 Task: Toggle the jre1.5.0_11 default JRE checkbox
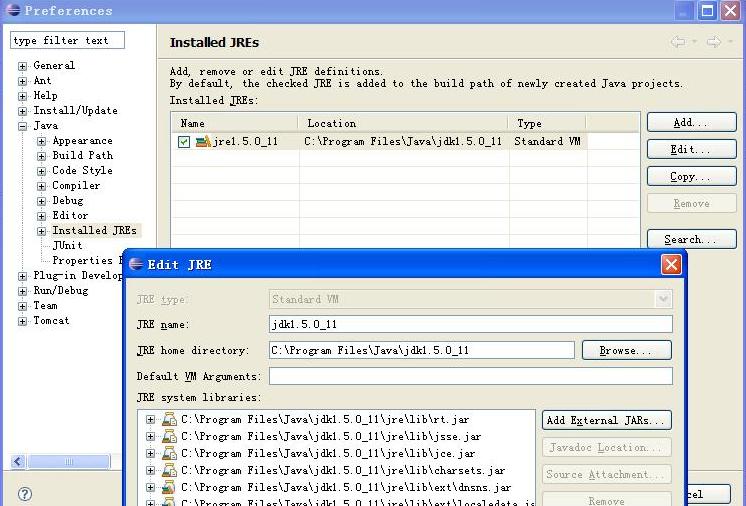pyautogui.click(x=184, y=141)
